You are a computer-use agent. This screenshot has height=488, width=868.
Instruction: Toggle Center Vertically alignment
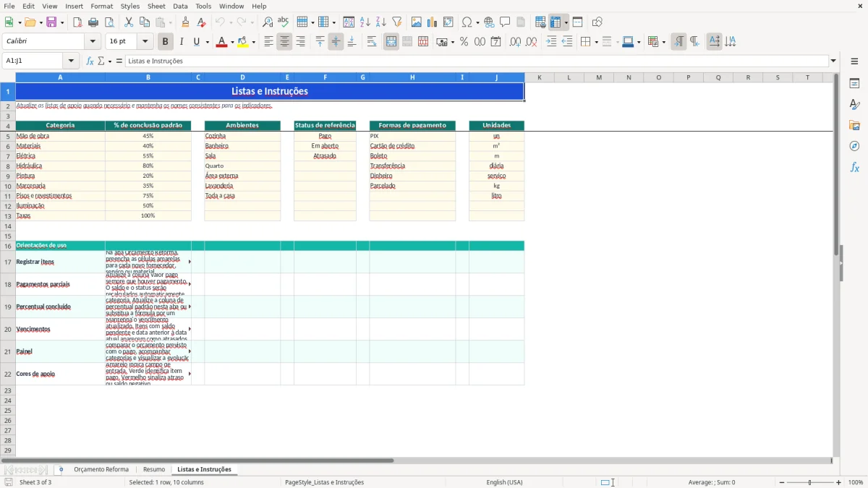pyautogui.click(x=336, y=42)
